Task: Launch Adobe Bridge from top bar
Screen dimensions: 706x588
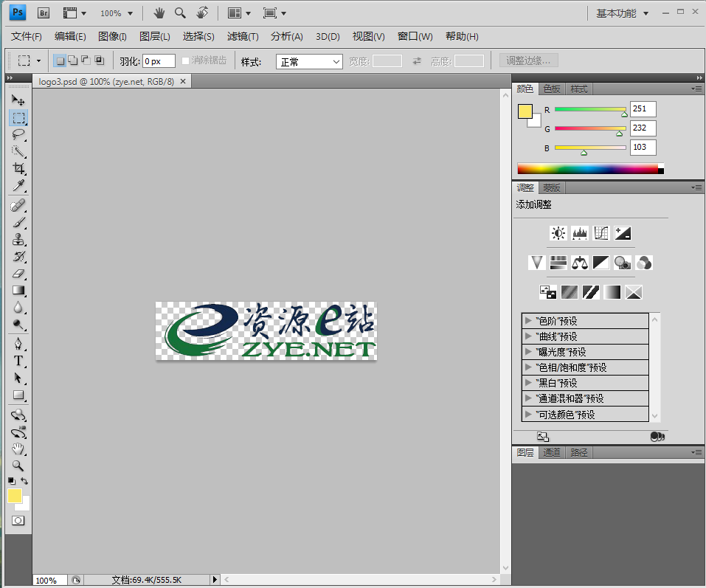Action: (44, 13)
